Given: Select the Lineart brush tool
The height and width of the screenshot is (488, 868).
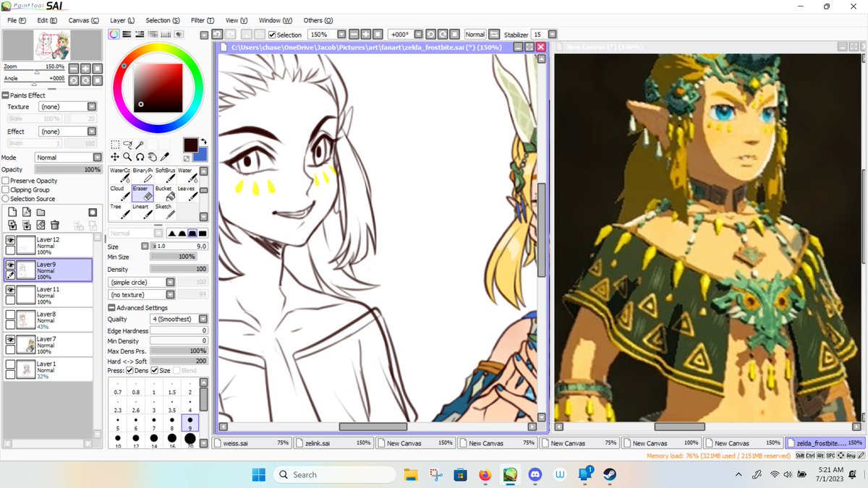Looking at the screenshot, I should click(142, 211).
